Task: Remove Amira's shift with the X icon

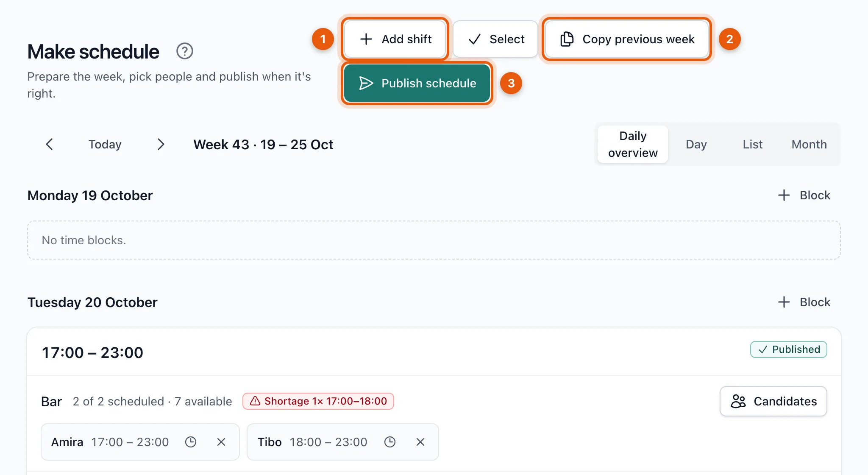Action: pyautogui.click(x=221, y=442)
